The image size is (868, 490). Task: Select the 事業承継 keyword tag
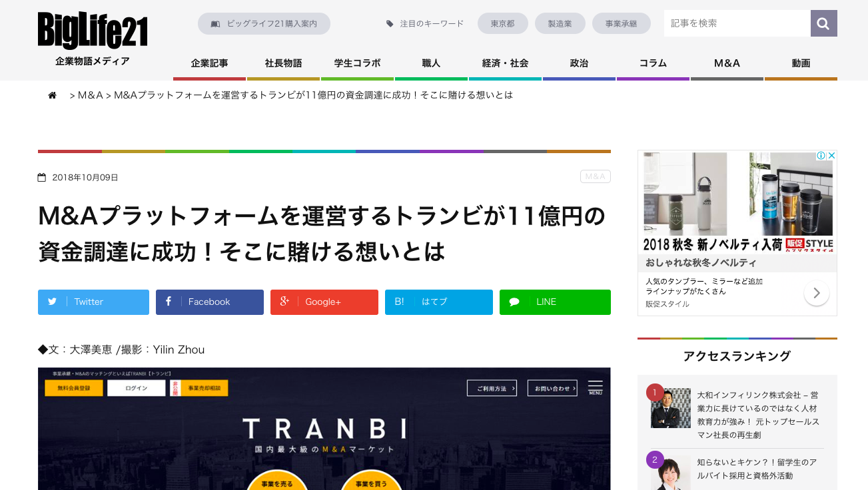622,24
